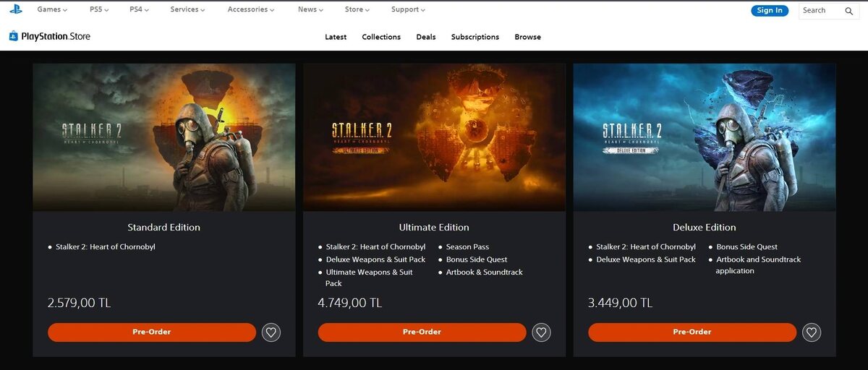Switch to the Deals tab
Viewport: 868px width, 370px height.
coord(426,37)
